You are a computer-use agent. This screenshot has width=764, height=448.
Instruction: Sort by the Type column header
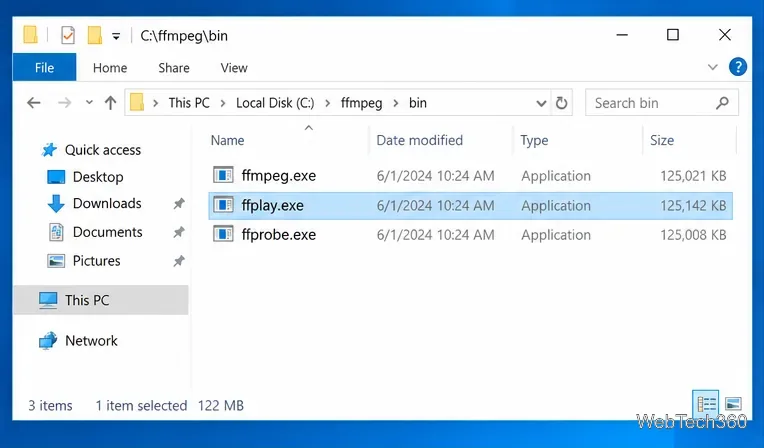click(x=534, y=140)
